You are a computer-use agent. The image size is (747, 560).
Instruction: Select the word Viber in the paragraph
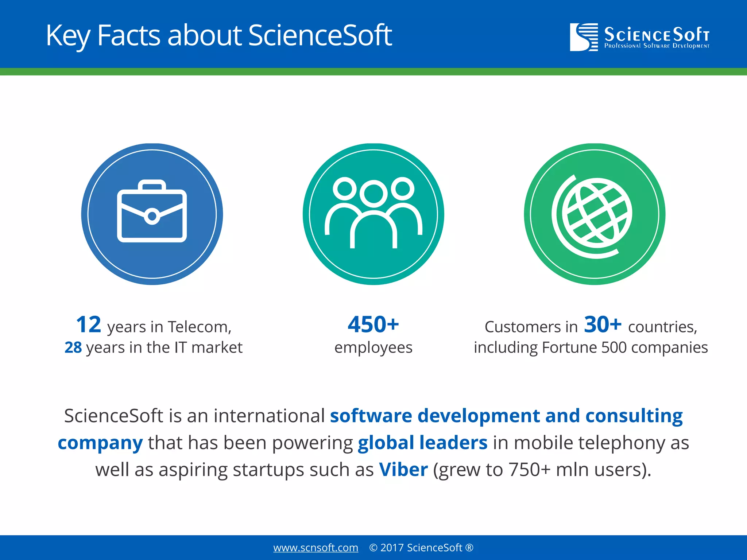click(x=403, y=470)
